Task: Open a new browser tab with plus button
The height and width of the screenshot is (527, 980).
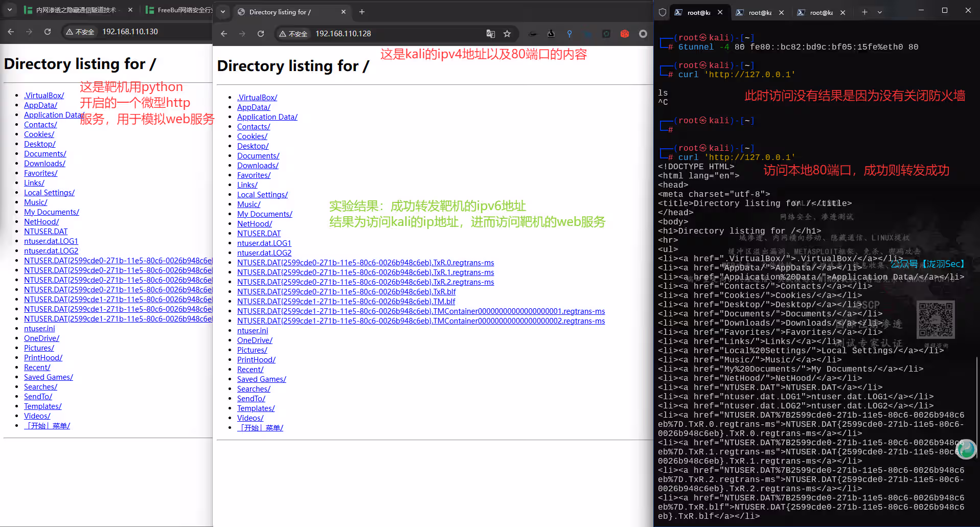Action: [x=362, y=12]
